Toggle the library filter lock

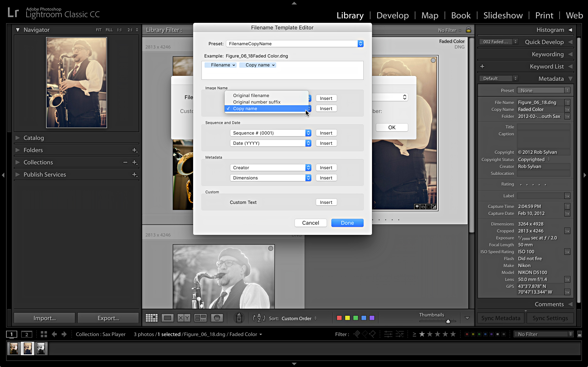pos(468,30)
